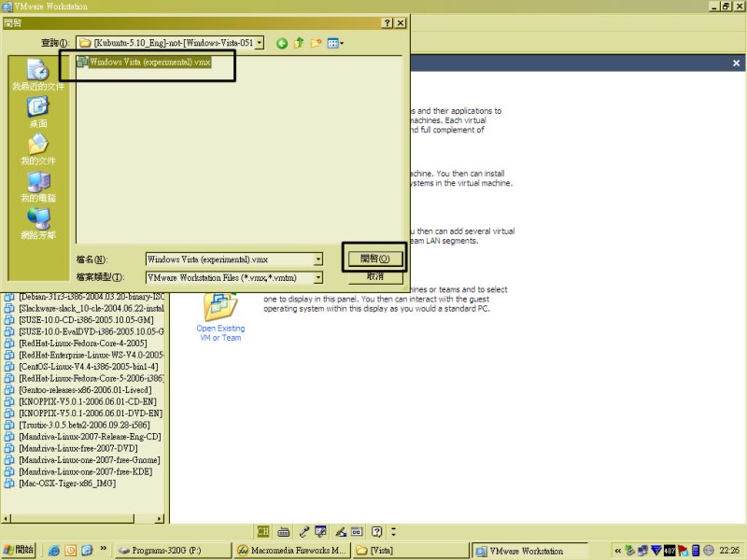747x560 pixels.
Task: Click the IME writing pen icon
Action: point(341,531)
